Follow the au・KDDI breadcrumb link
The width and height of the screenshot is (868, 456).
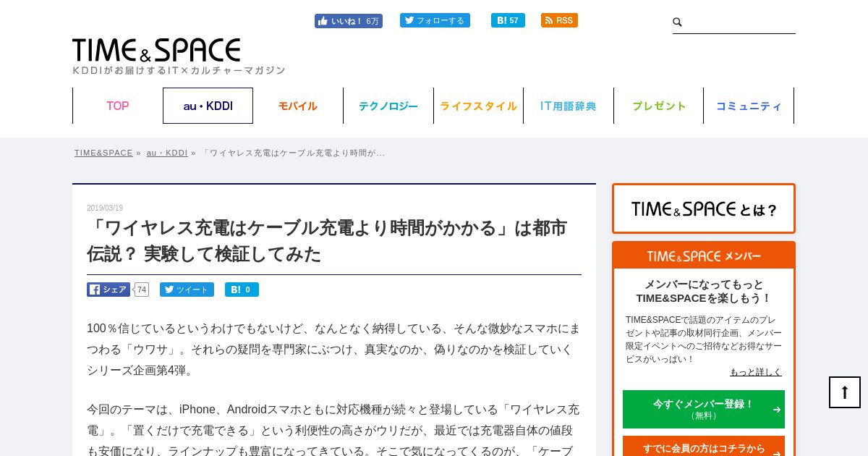pyautogui.click(x=167, y=153)
